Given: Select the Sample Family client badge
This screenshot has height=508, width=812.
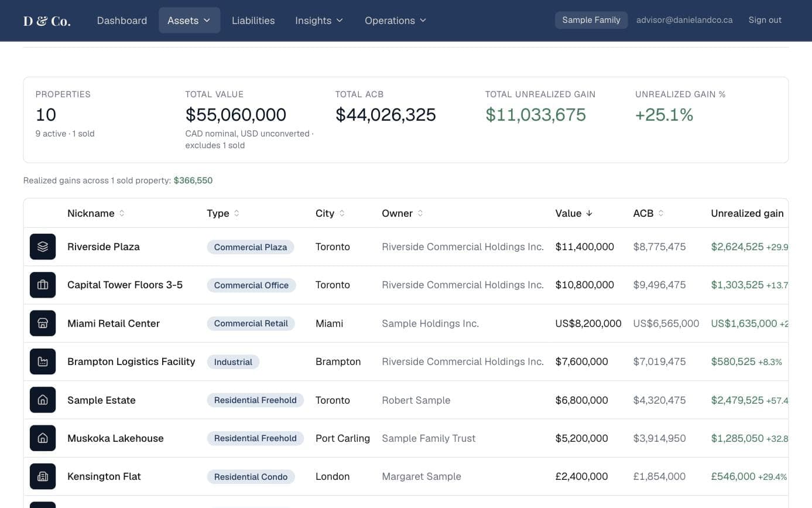Looking at the screenshot, I should pyautogui.click(x=591, y=20).
